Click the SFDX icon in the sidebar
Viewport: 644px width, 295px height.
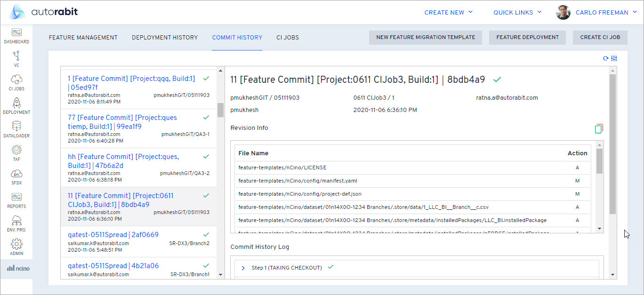16,175
